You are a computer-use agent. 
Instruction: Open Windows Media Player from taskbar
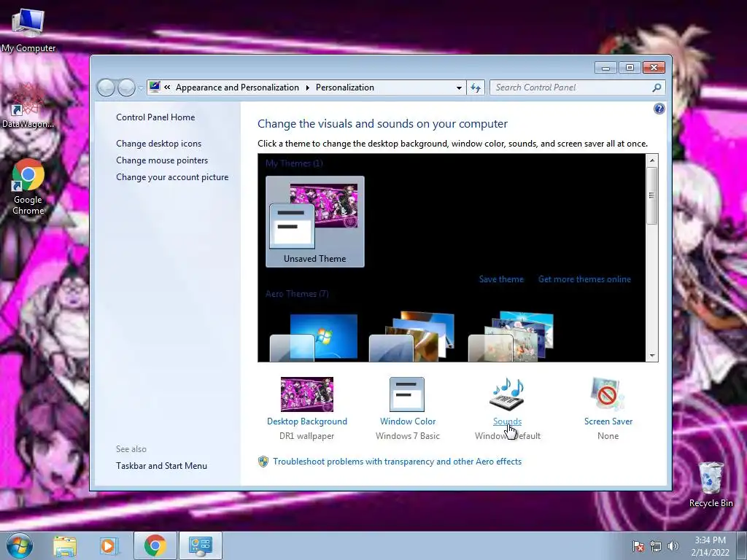click(x=109, y=545)
